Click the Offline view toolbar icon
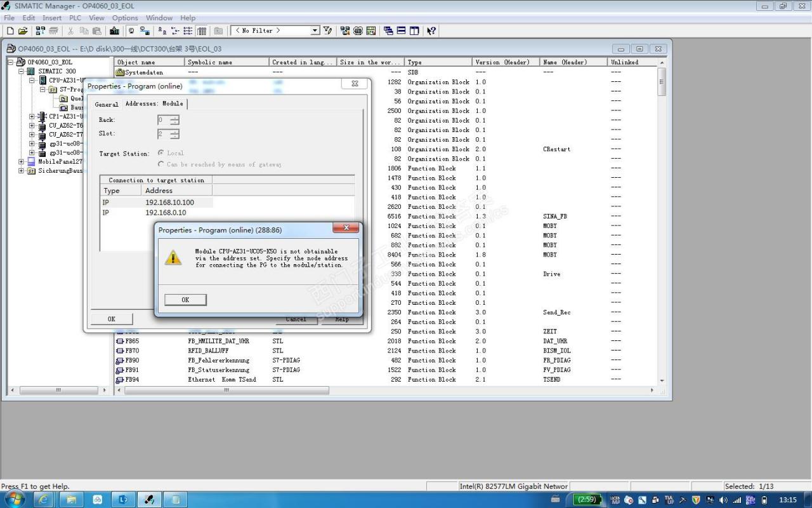 click(131, 30)
